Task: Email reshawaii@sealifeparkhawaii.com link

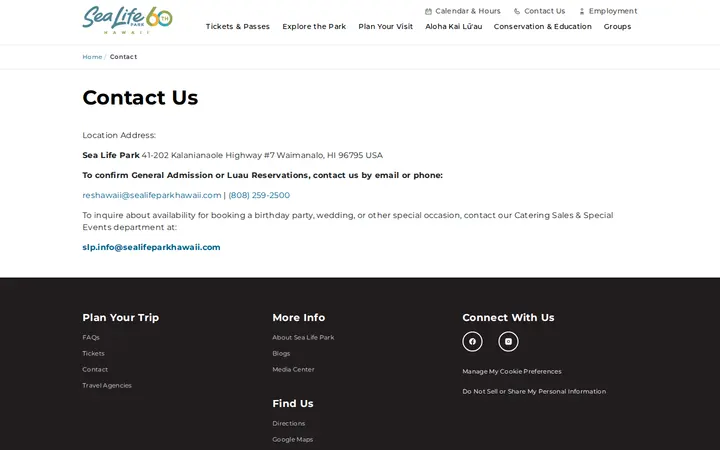Action: (152, 195)
